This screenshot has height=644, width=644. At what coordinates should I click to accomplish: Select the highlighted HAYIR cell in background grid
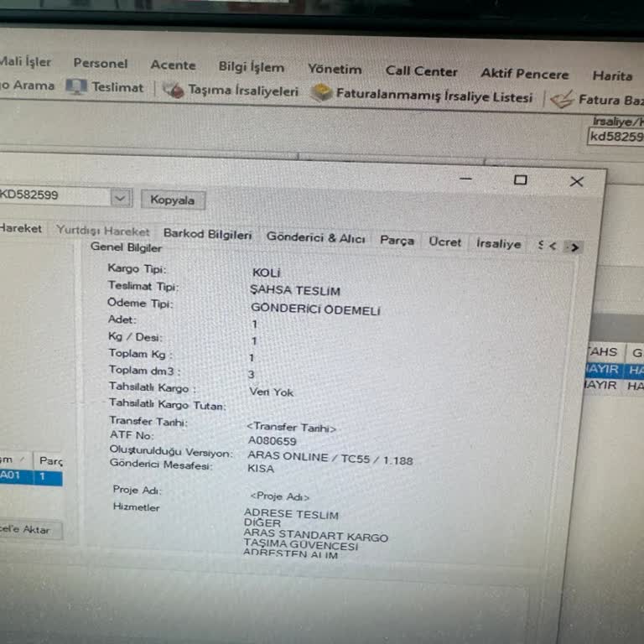pos(603,369)
